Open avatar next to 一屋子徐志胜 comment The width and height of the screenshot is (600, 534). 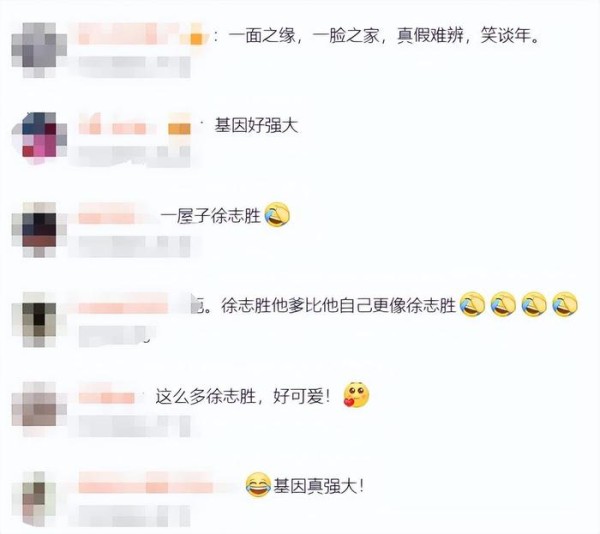coord(39,230)
